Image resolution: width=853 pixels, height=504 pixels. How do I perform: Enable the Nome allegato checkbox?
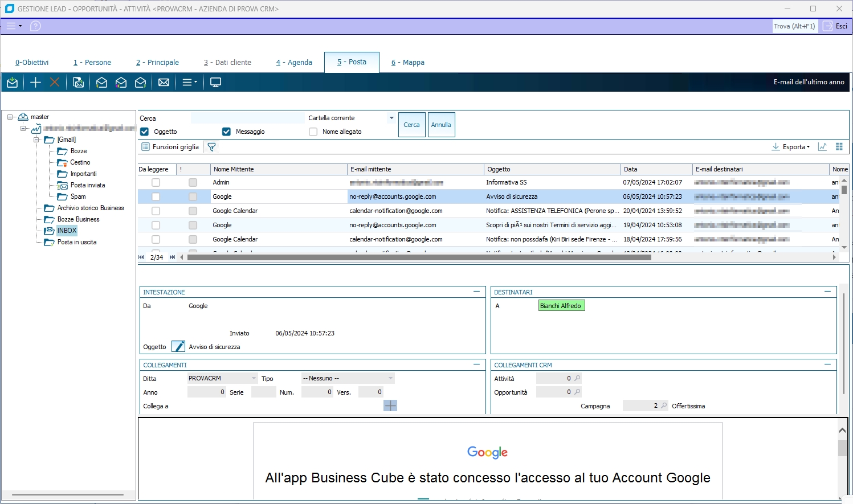313,132
